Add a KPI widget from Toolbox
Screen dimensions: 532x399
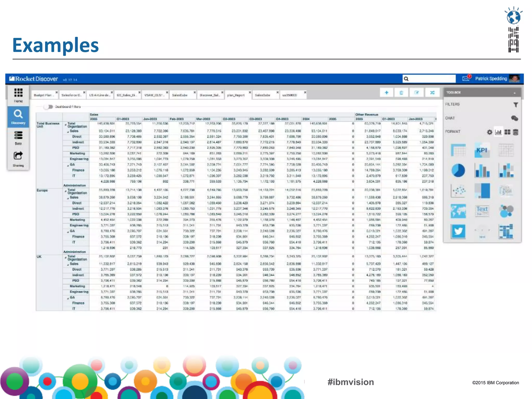(482, 150)
